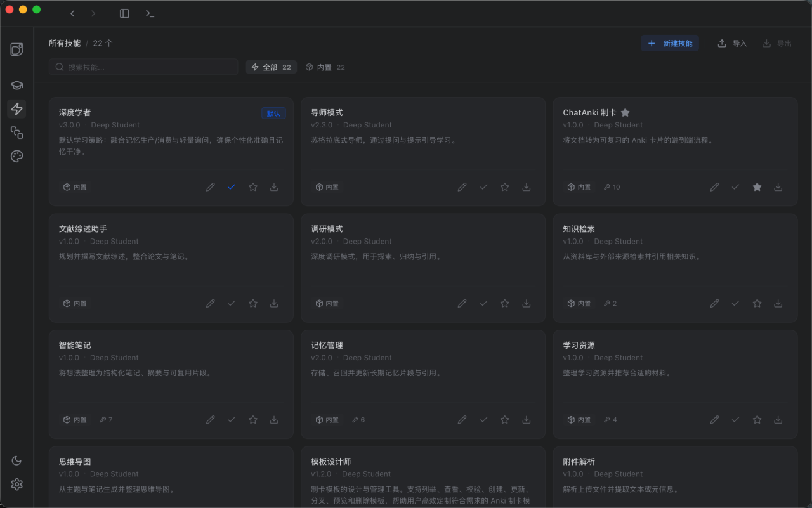The height and width of the screenshot is (508, 812).
Task: Click the connections icon in the sidebar
Action: click(x=16, y=133)
